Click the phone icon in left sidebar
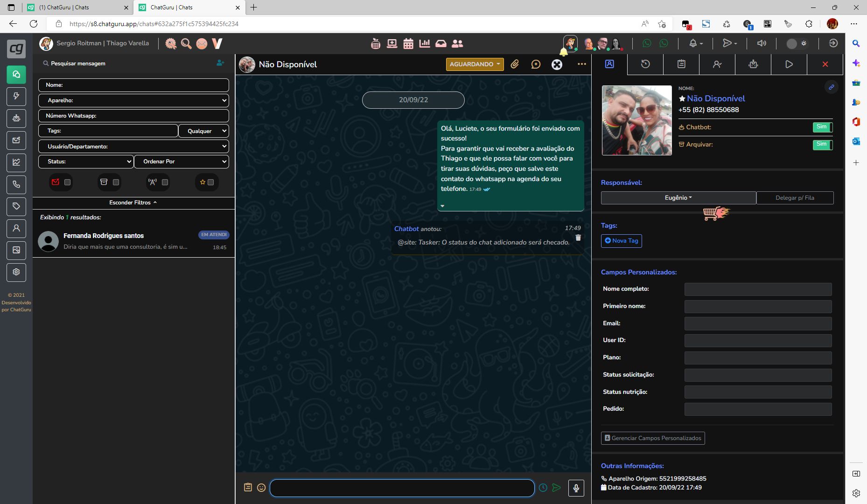Image resolution: width=867 pixels, height=504 pixels. click(x=16, y=184)
